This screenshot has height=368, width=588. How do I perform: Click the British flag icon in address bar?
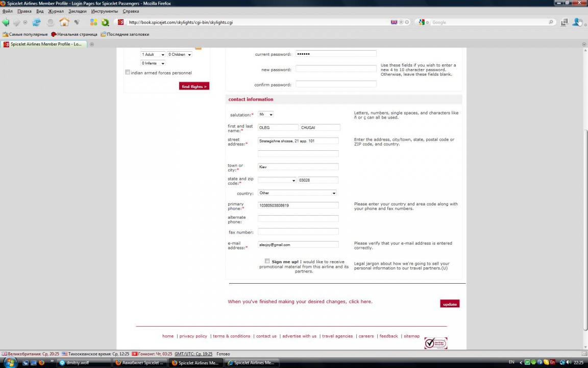394,22
